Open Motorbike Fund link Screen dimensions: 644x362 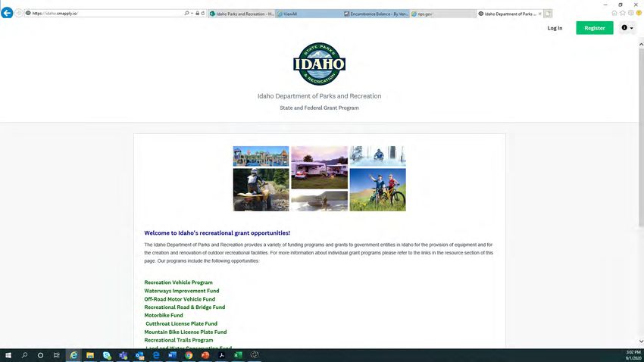pyautogui.click(x=164, y=315)
